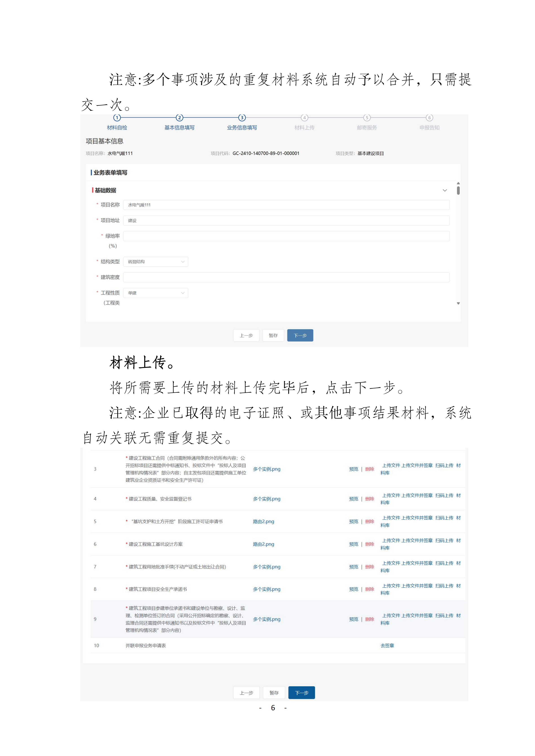Open 多个实例.png in row 4
Viewport: 535px width, 756px height.
[266, 499]
